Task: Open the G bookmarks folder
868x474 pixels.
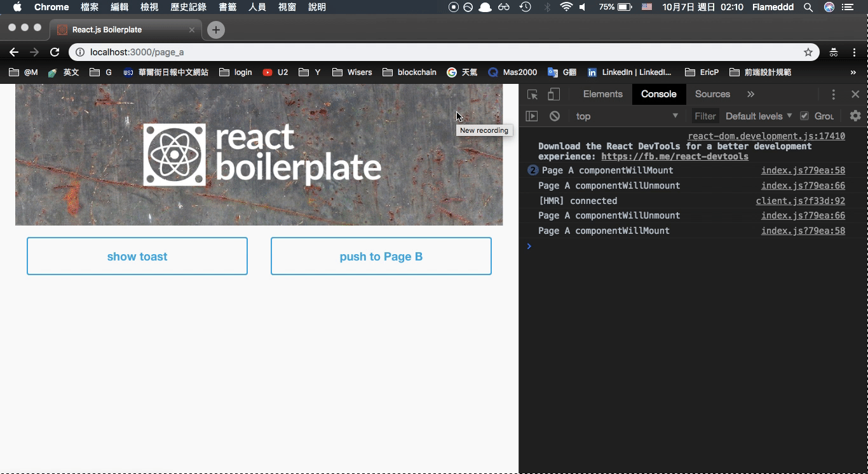Action: click(x=101, y=72)
